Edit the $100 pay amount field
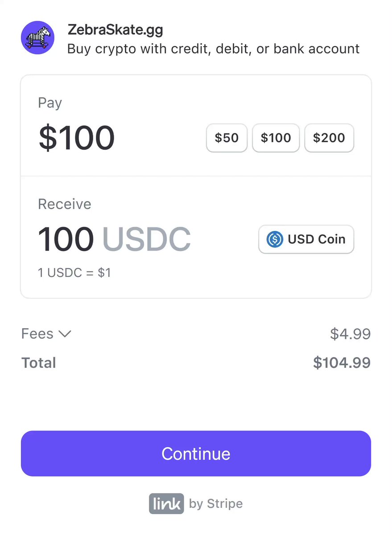The width and height of the screenshot is (392, 535). click(77, 138)
